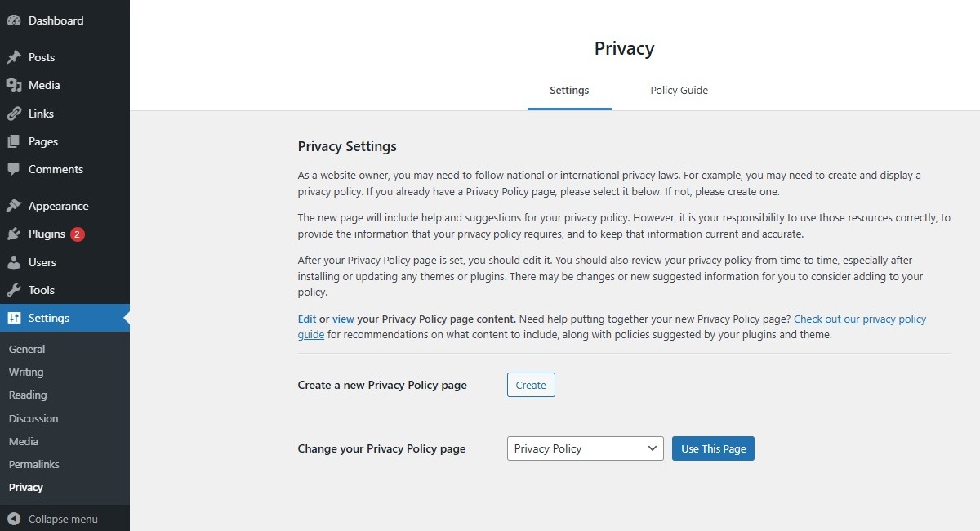Open Comments section
The image size is (980, 531).
[x=65, y=169]
